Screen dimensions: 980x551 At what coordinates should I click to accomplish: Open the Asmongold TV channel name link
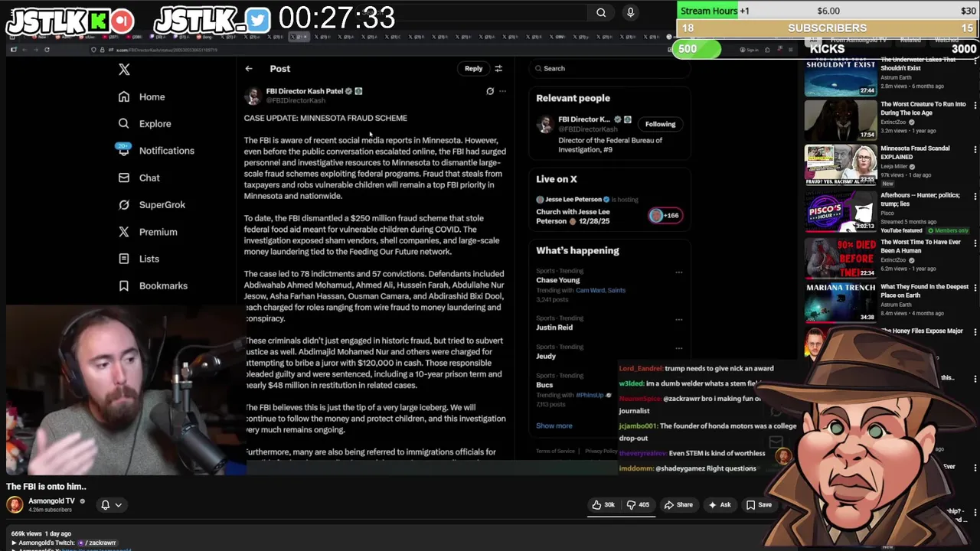click(x=51, y=501)
